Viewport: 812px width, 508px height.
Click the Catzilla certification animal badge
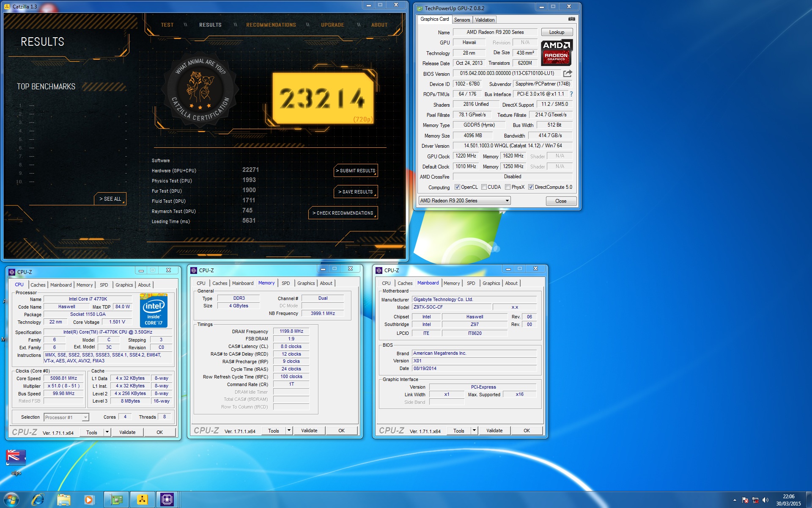click(x=200, y=90)
